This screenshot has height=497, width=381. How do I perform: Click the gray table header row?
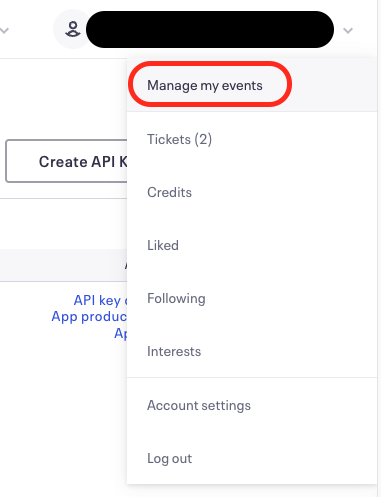(x=63, y=265)
